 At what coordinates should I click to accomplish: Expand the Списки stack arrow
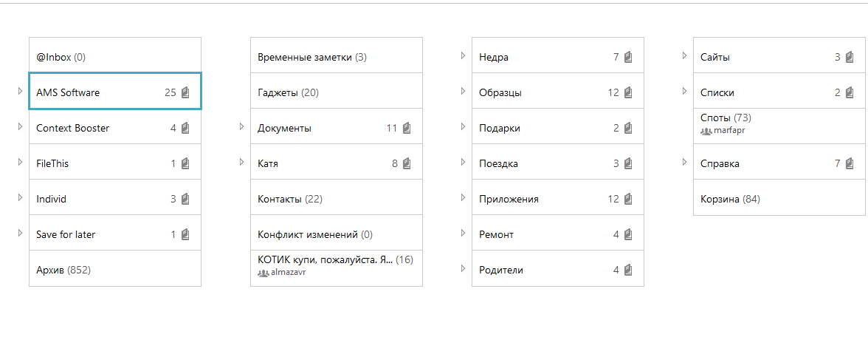pyautogui.click(x=685, y=92)
